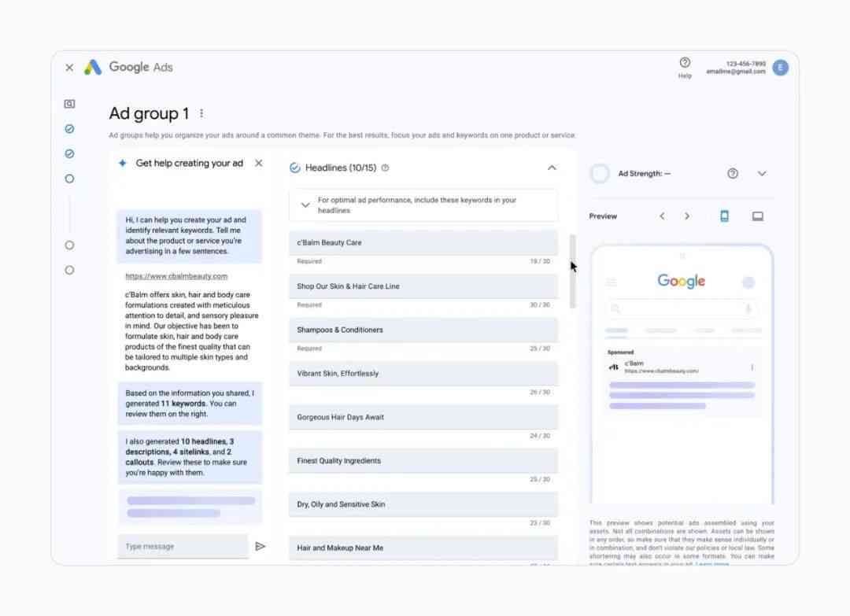Edit the Gorgeous Hair Days Await headline
The height and width of the screenshot is (616, 850).
pos(423,417)
